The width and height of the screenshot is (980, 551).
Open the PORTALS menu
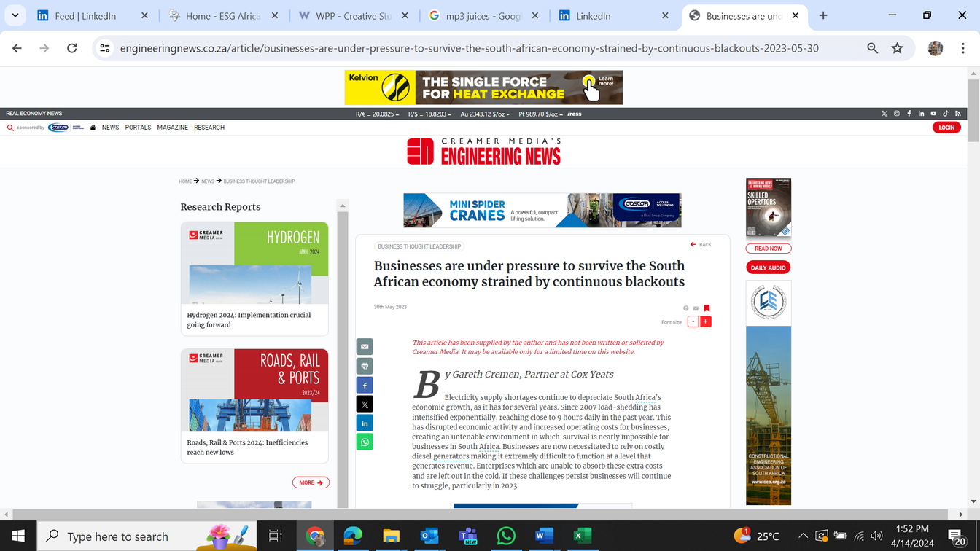[138, 128]
